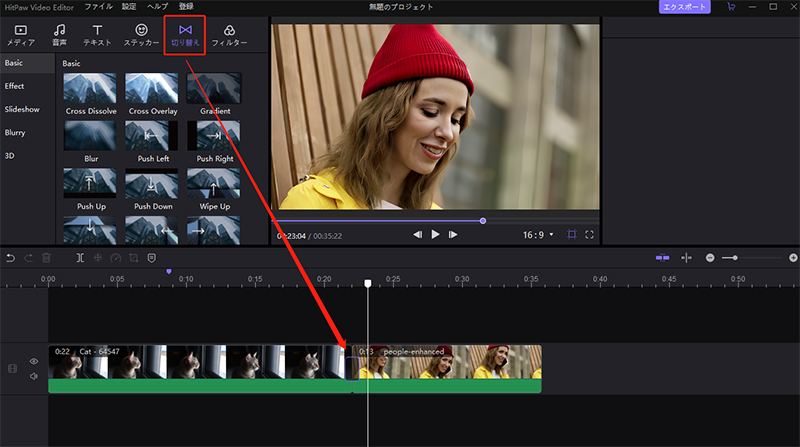
Task: Click the エクスポート (Export) button
Action: 684,7
